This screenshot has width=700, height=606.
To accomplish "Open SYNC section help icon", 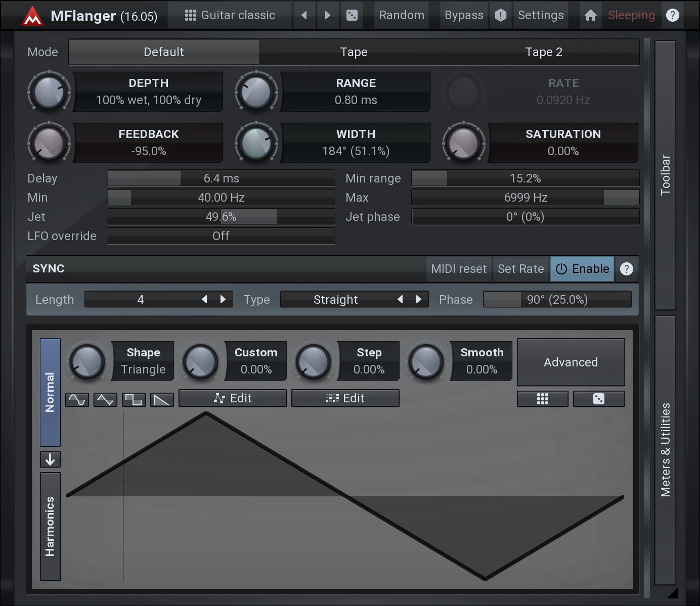I will pos(627,269).
